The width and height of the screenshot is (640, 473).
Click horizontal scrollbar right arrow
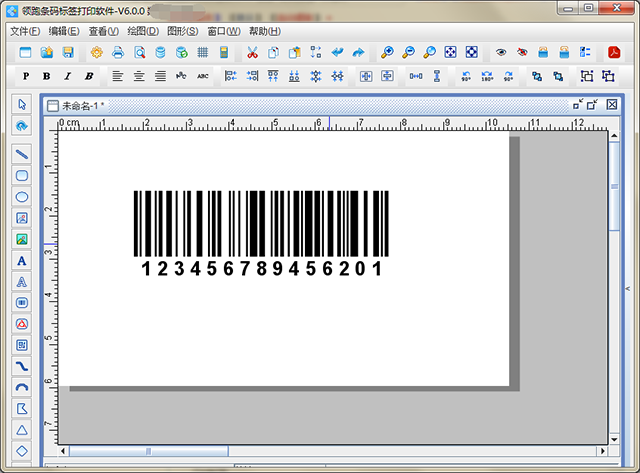click(x=603, y=451)
